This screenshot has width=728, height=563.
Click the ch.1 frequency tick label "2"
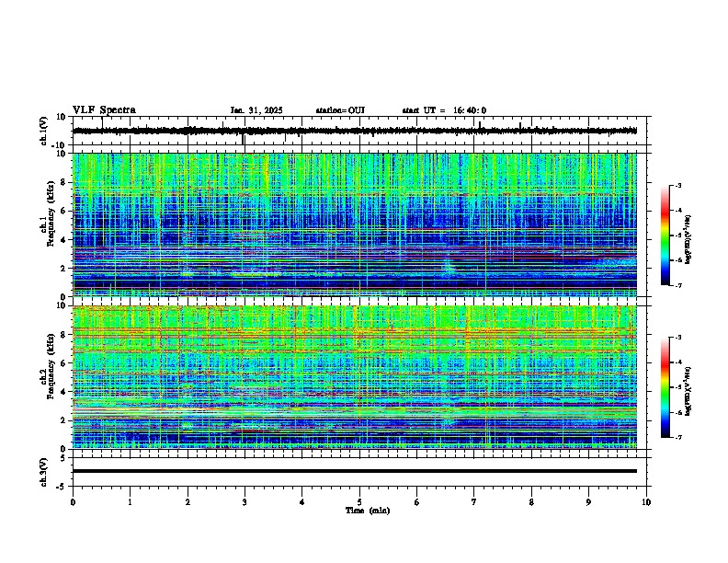click(x=63, y=268)
